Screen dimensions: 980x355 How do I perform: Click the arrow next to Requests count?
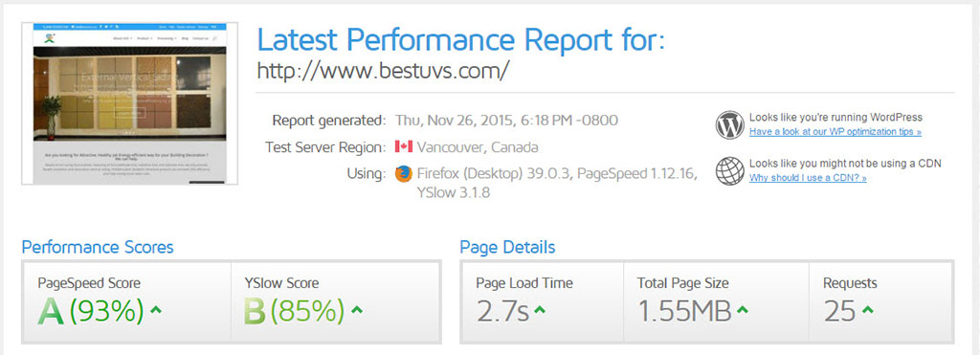click(x=867, y=309)
